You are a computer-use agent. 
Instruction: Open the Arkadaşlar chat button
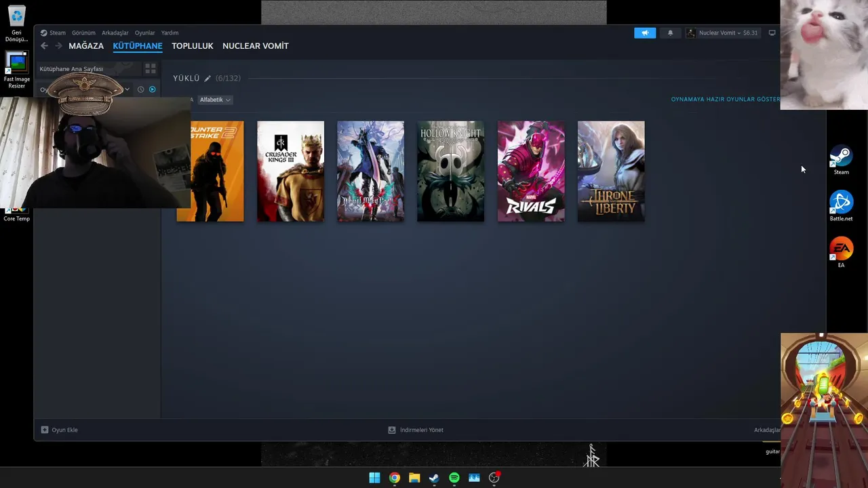[x=767, y=430]
